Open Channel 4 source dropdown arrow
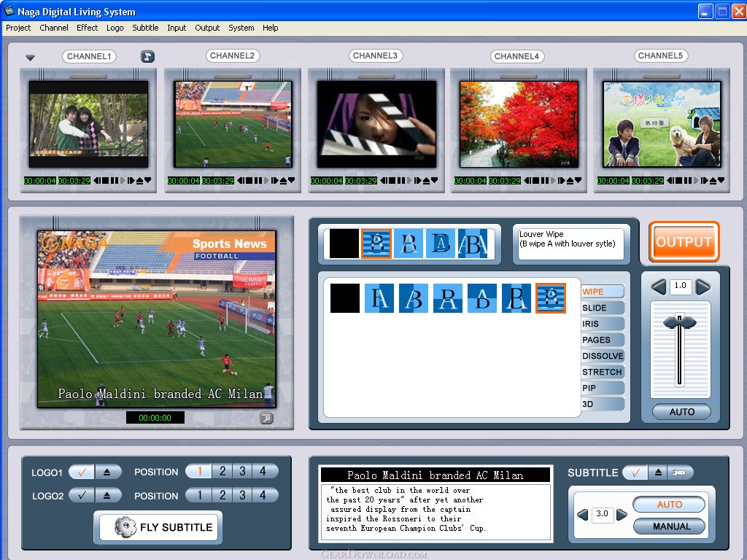747x560 pixels. click(x=578, y=180)
